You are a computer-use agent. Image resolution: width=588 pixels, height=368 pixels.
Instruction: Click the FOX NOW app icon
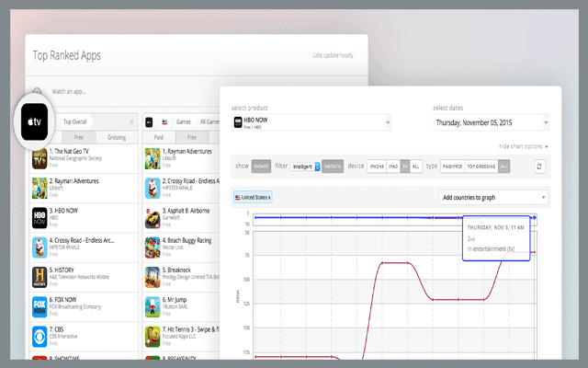(x=40, y=306)
